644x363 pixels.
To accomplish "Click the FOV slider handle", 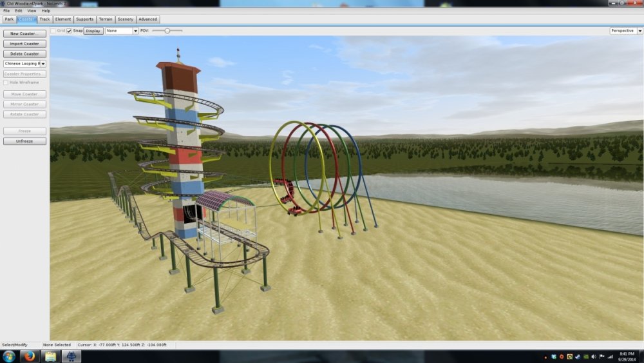I will [167, 30].
